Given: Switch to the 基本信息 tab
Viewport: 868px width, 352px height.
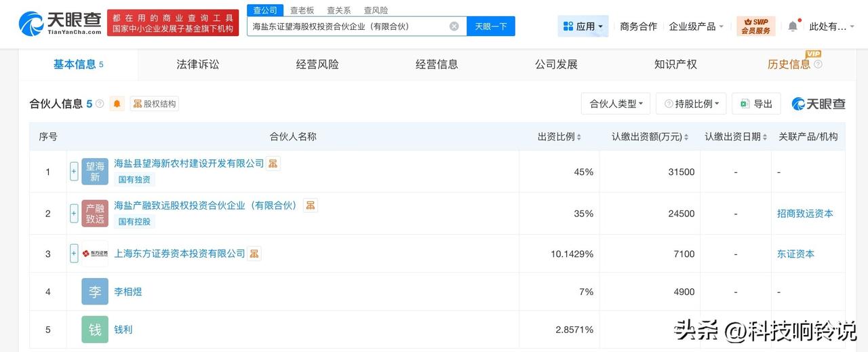Looking at the screenshot, I should click(79, 64).
